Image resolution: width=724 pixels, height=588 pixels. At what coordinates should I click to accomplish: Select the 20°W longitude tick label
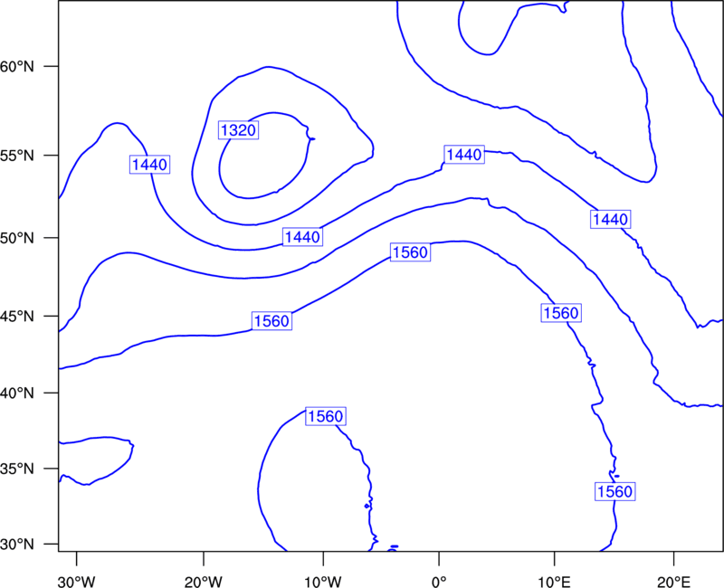click(204, 582)
